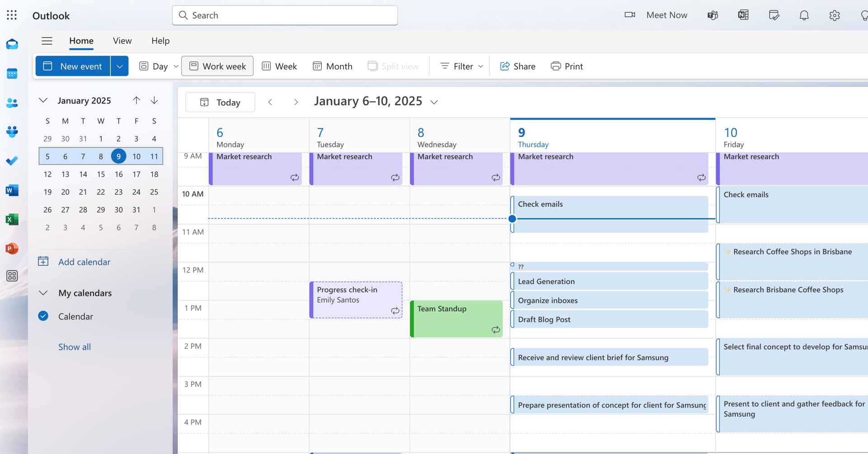
Task: Open PowerPoint from the sidebar
Action: (12, 248)
